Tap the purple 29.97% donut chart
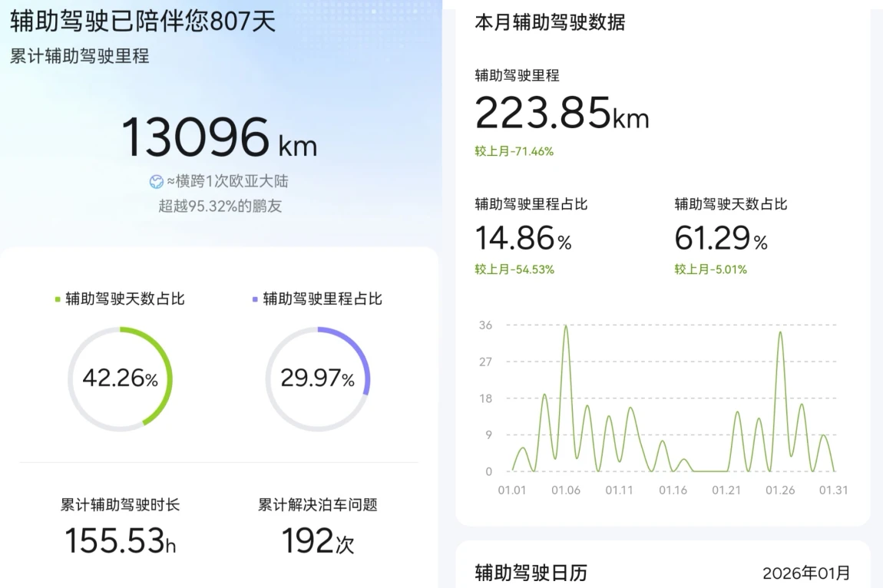 tap(317, 379)
